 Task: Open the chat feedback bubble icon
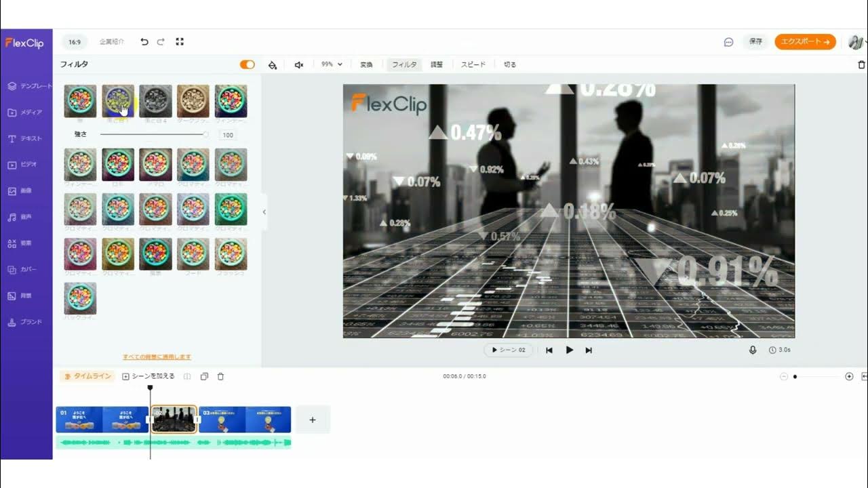(729, 42)
